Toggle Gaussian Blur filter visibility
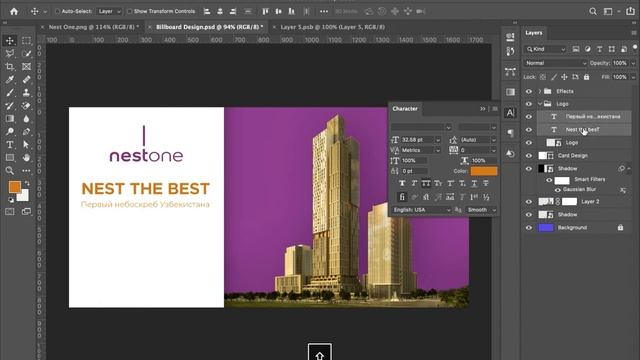The width and height of the screenshot is (640, 360). [558, 190]
